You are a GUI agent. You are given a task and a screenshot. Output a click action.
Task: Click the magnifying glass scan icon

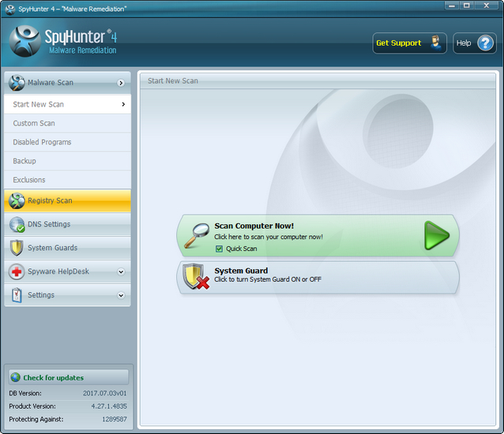(x=197, y=236)
